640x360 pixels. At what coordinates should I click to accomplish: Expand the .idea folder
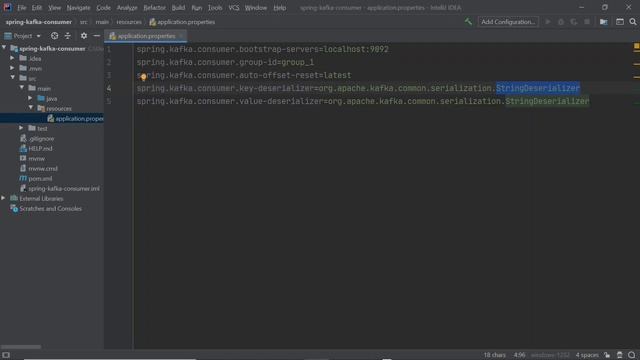tap(13, 58)
